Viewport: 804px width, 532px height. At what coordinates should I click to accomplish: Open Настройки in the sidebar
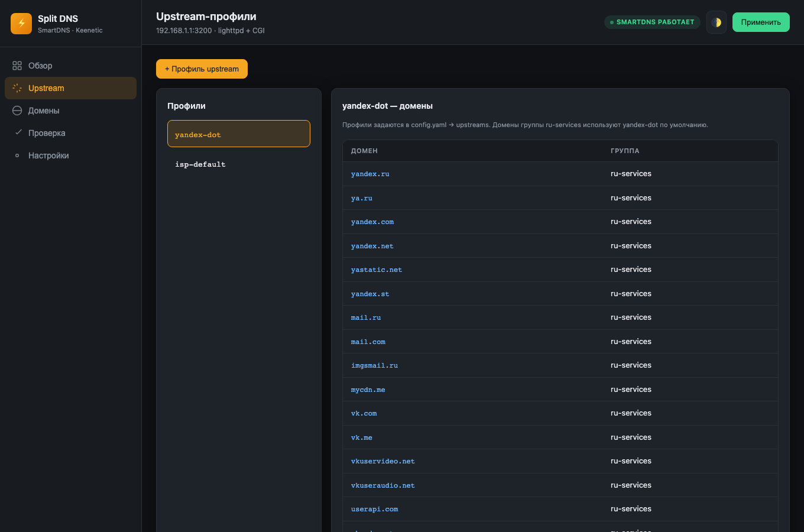70,155
